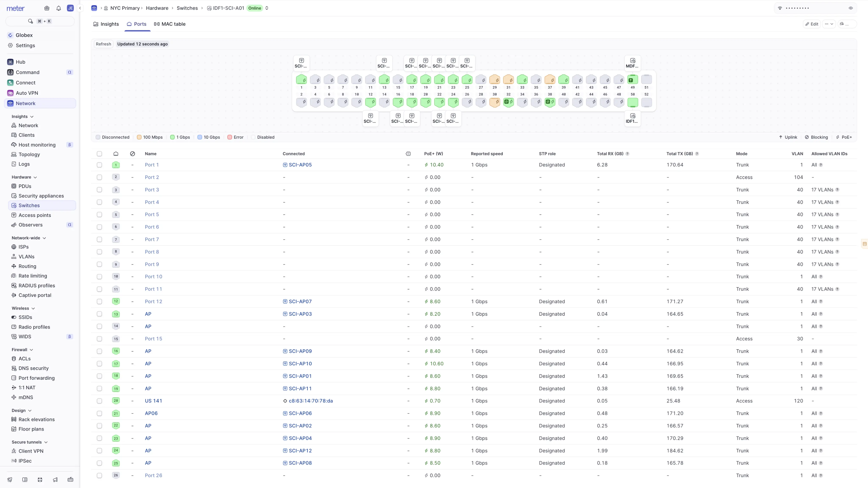Click the Refresh button

103,44
